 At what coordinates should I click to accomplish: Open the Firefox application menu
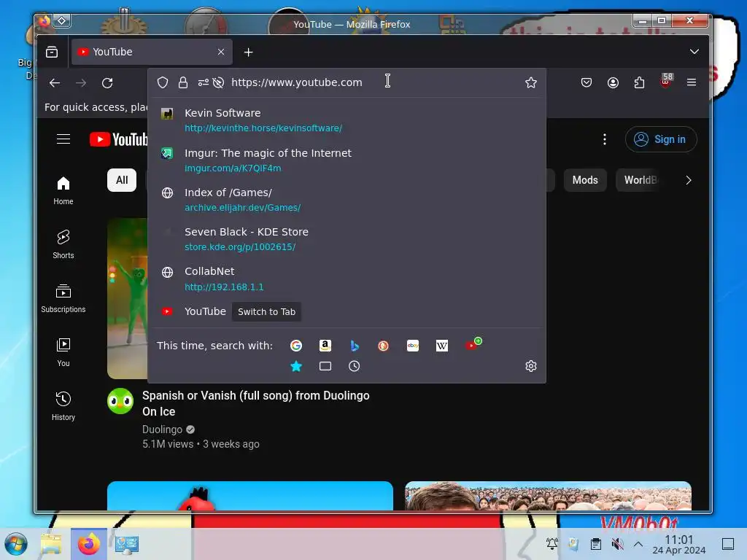[692, 83]
